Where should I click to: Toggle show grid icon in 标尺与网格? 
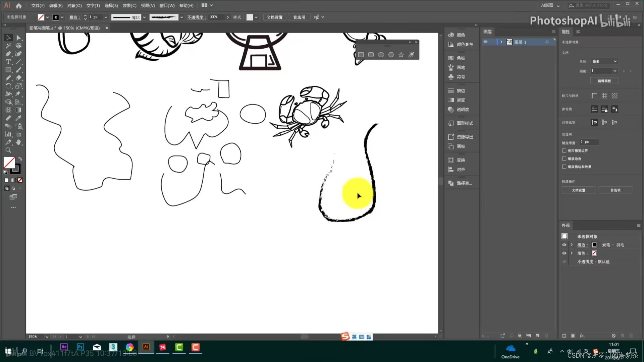(604, 96)
